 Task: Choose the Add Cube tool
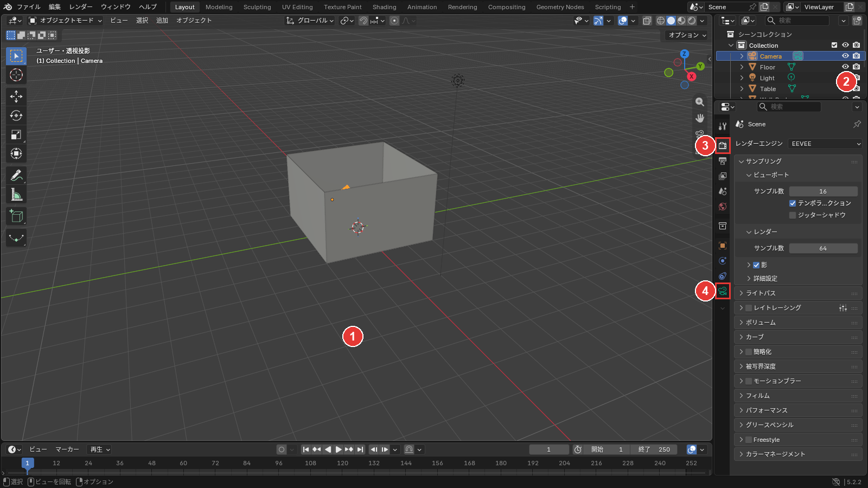(x=16, y=216)
